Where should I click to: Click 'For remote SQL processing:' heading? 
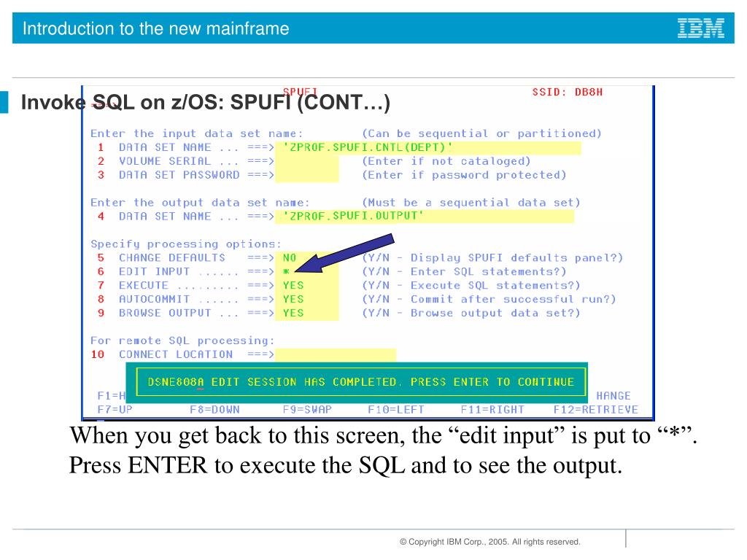(182, 341)
